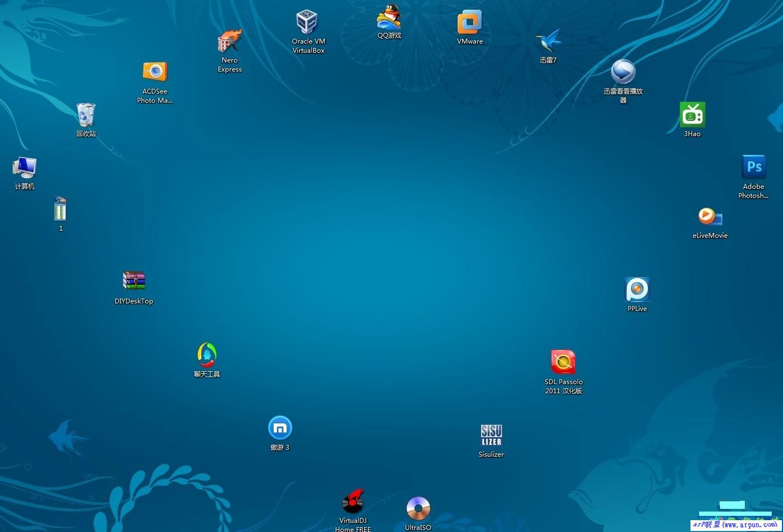Image resolution: width=783 pixels, height=532 pixels.
Task: Select the 迅雷看看播放器 player icon
Action: (x=623, y=72)
